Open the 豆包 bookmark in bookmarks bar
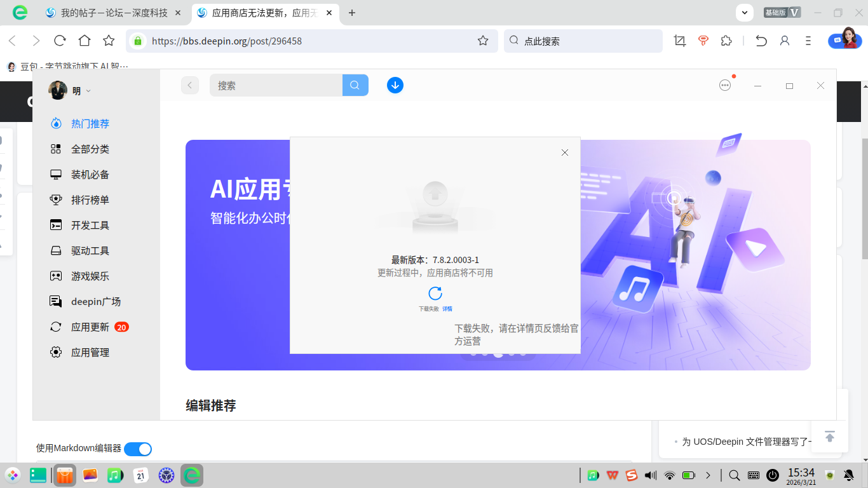 (67, 66)
